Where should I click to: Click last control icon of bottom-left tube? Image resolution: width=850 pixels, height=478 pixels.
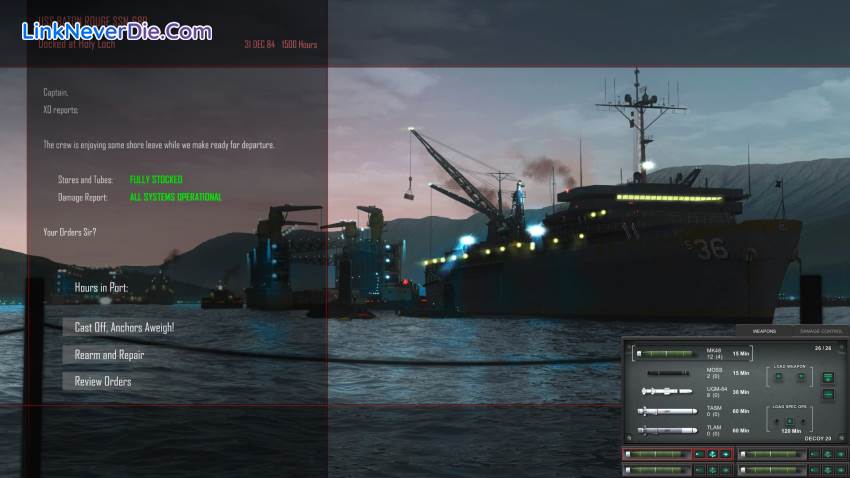725,469
